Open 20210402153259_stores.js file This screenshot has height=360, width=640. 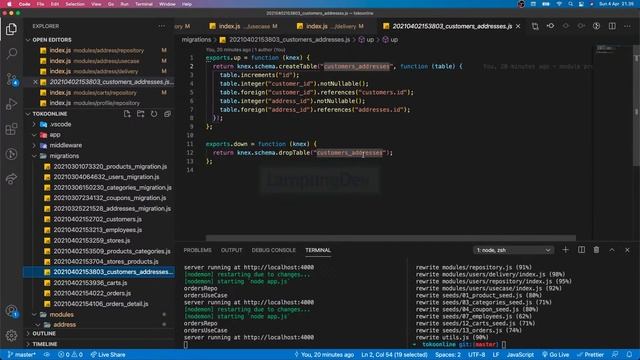click(x=91, y=240)
